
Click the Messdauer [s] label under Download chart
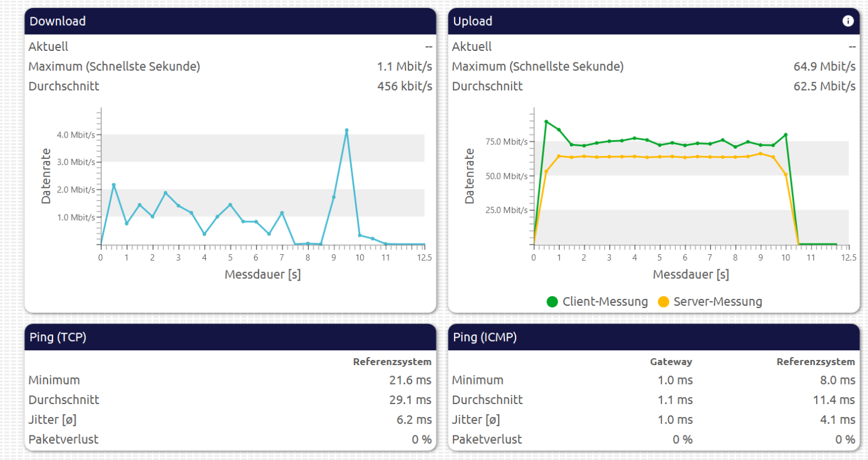tap(263, 274)
